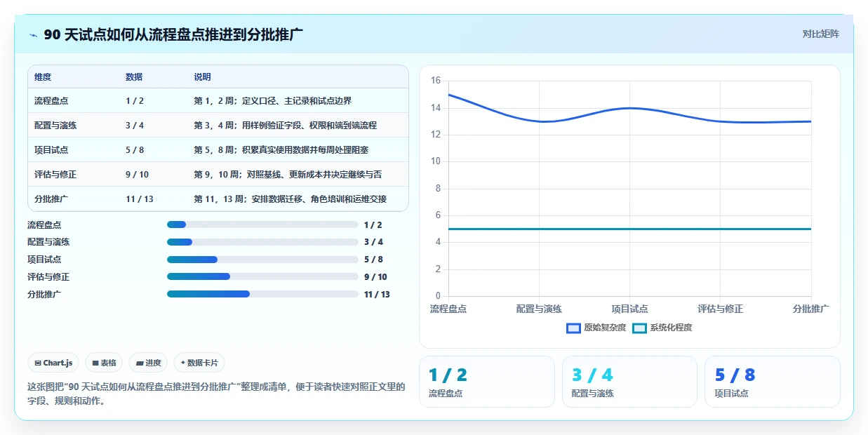Open the 1 / 2 流程盘点 data card

pyautogui.click(x=486, y=382)
